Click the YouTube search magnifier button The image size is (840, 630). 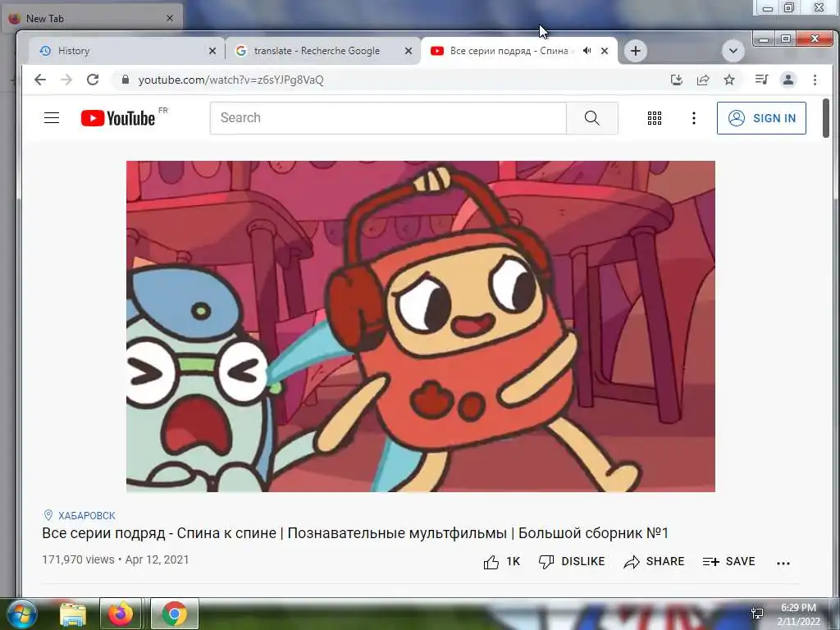[592, 118]
